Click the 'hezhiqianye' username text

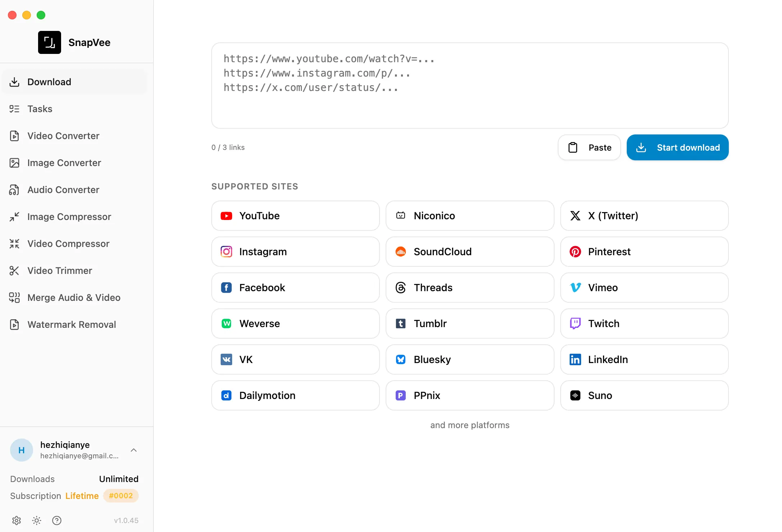coord(65,445)
